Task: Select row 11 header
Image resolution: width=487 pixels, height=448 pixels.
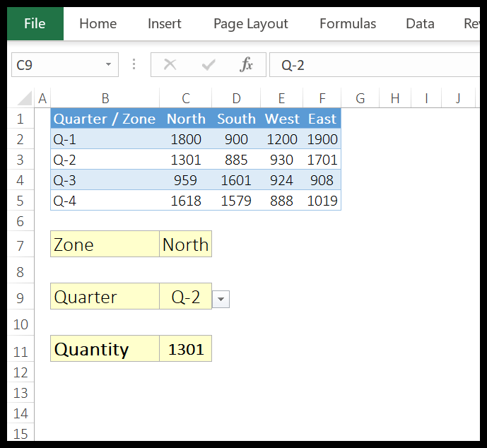Action: tap(20, 349)
